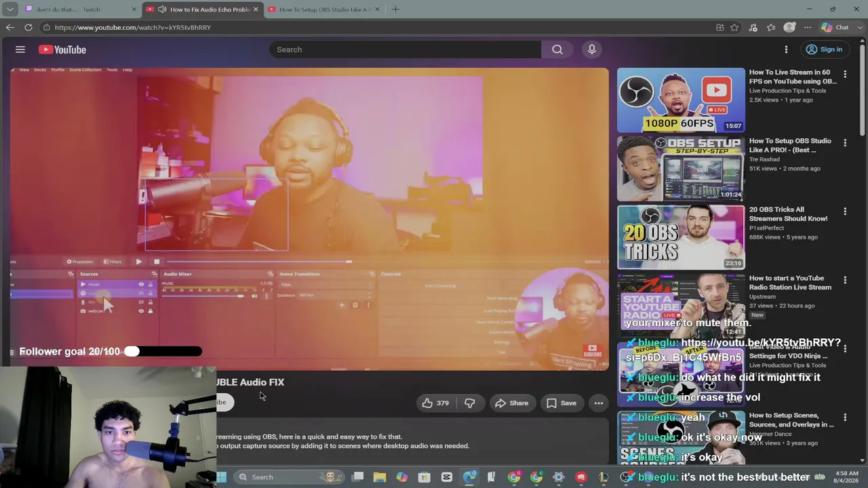Open the taskbar clock showing 4:58 AM
Image resolution: width=868 pixels, height=488 pixels.
pyautogui.click(x=847, y=477)
